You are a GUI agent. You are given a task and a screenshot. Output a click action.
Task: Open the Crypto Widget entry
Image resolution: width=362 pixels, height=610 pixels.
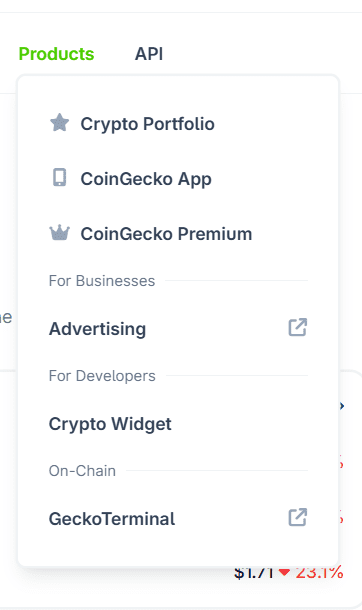[x=110, y=424]
